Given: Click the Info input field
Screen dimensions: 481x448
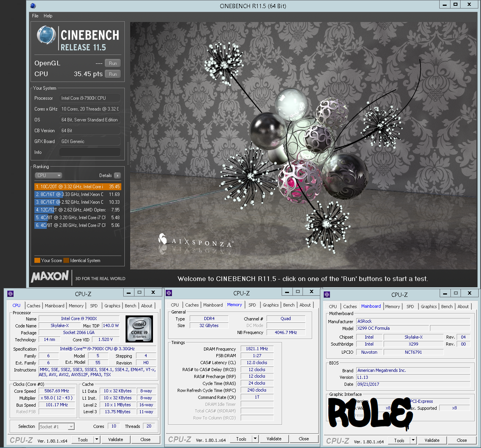Looking at the screenshot, I should [x=90, y=152].
